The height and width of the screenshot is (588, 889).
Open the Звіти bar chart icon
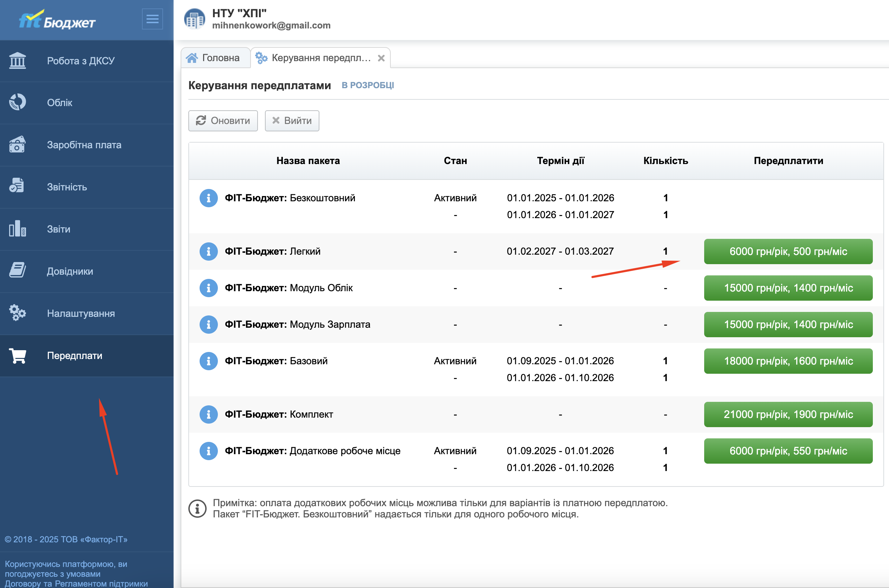coord(17,229)
